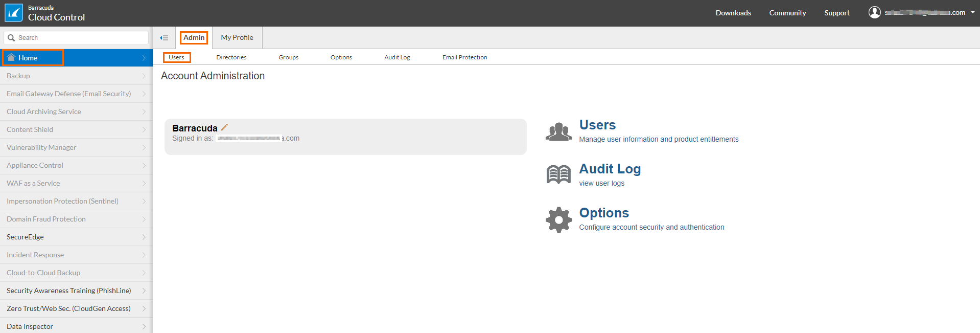Image resolution: width=980 pixels, height=333 pixels.
Task: Click the Support link in header
Action: [836, 13]
